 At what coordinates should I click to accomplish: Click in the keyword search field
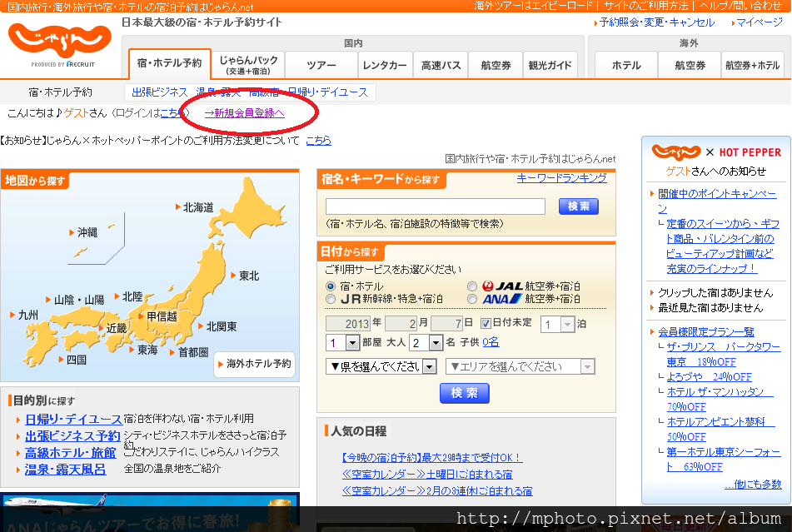point(436,206)
